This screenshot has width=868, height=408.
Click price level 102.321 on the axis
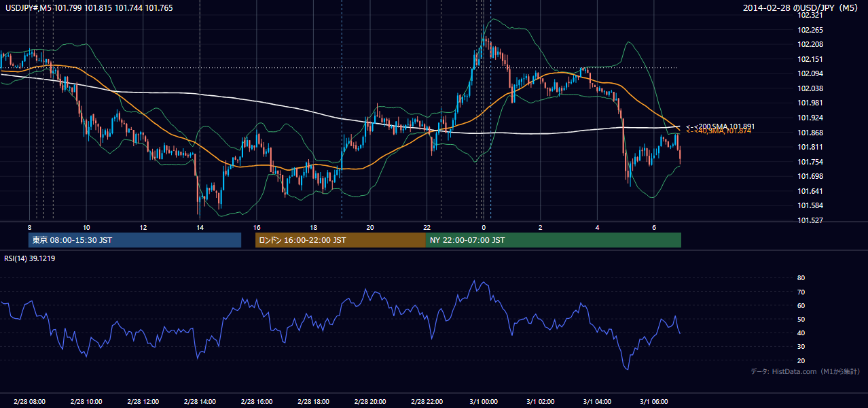click(810, 15)
